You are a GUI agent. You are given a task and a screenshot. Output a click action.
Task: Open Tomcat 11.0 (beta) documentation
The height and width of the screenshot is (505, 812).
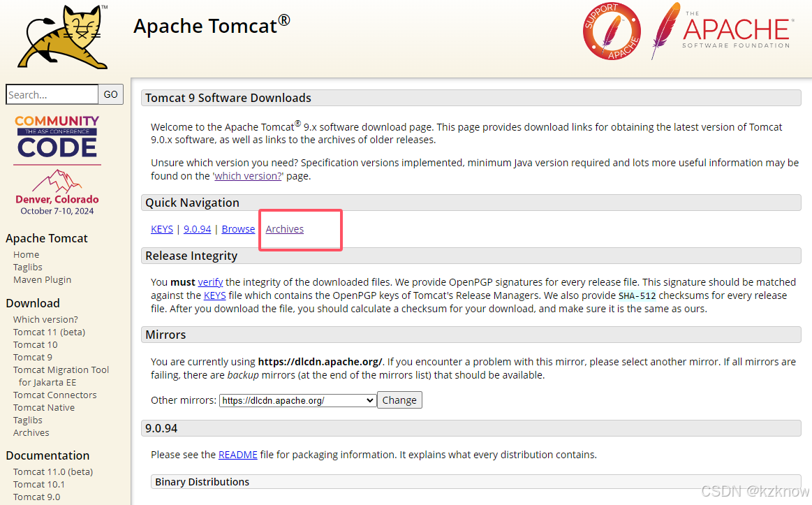(53, 472)
